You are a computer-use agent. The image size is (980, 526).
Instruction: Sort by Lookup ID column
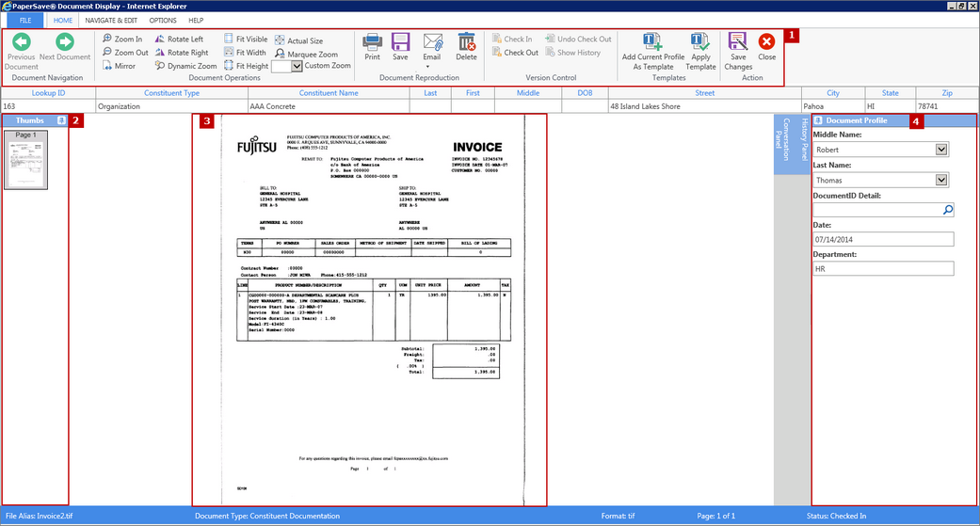(x=48, y=93)
